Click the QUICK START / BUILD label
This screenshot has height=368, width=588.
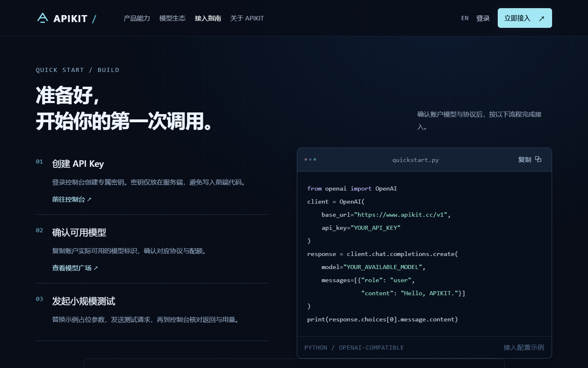click(78, 70)
